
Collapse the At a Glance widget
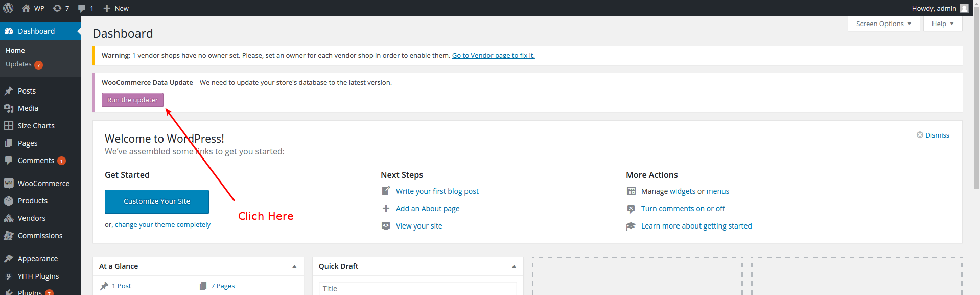click(294, 266)
